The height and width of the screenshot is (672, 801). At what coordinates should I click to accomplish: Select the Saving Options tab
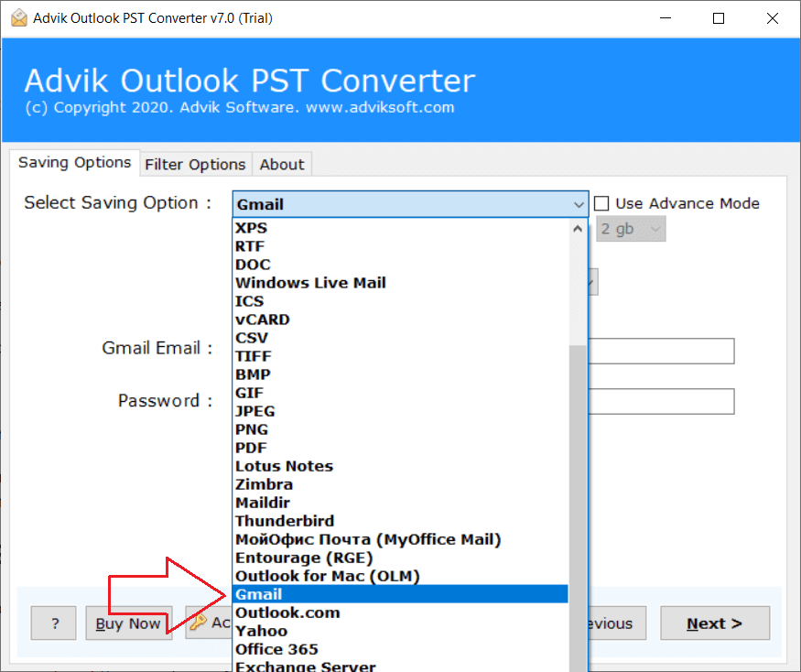pos(74,162)
